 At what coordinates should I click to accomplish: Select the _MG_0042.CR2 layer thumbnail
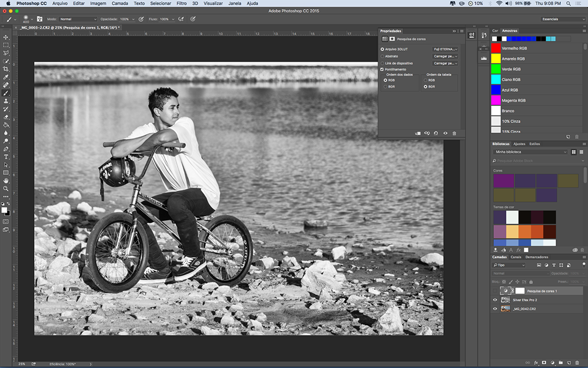click(x=506, y=309)
